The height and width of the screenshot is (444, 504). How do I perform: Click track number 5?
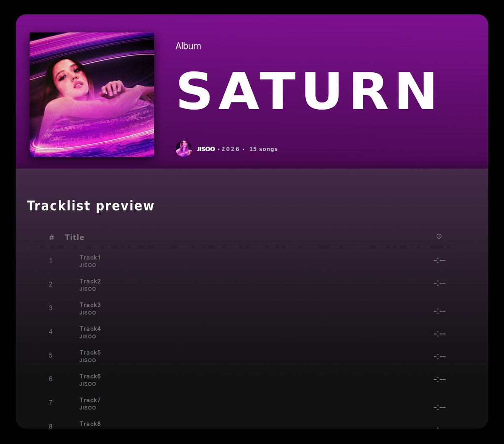[x=51, y=355]
